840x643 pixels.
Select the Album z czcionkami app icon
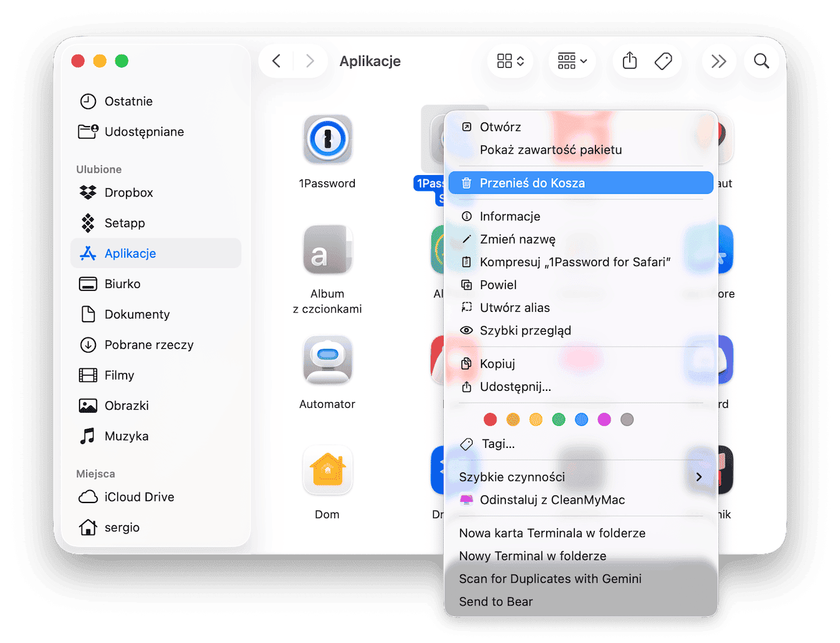(x=327, y=250)
